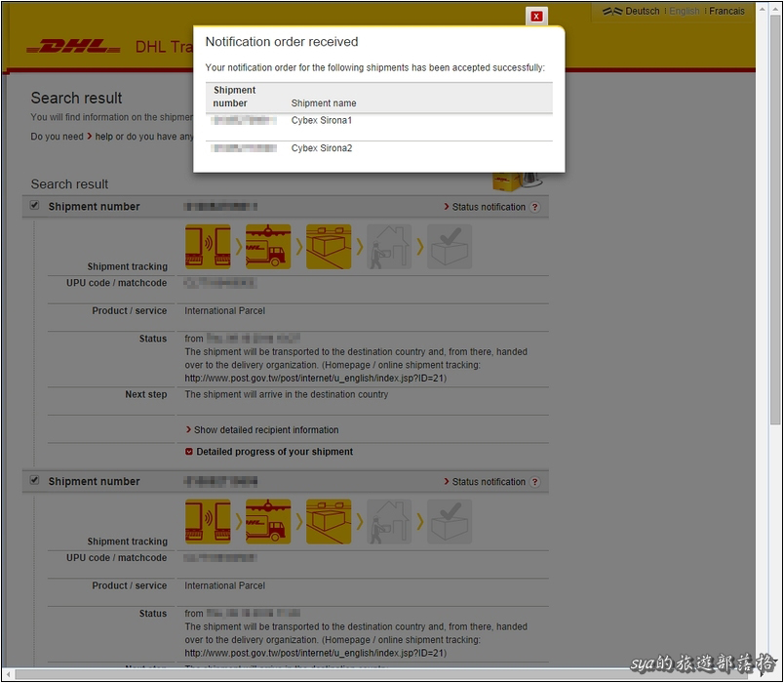Open Status notification for first shipment
Image resolution: width=784 pixels, height=683 pixels.
pos(489,207)
